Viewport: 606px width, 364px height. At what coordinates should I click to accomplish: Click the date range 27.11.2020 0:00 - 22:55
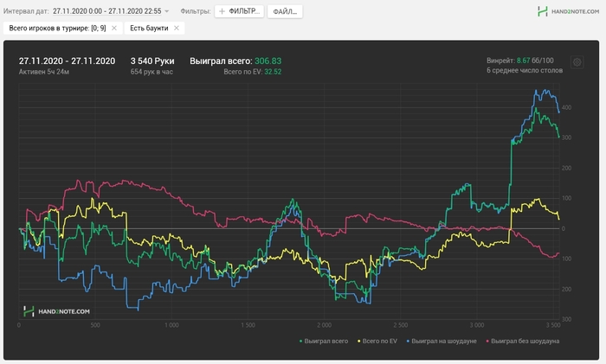(x=107, y=11)
